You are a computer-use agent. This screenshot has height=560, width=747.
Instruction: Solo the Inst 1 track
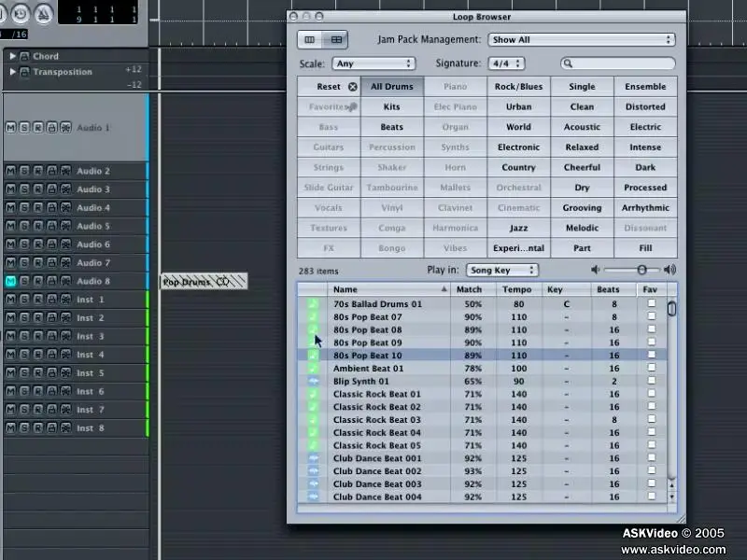(24, 300)
